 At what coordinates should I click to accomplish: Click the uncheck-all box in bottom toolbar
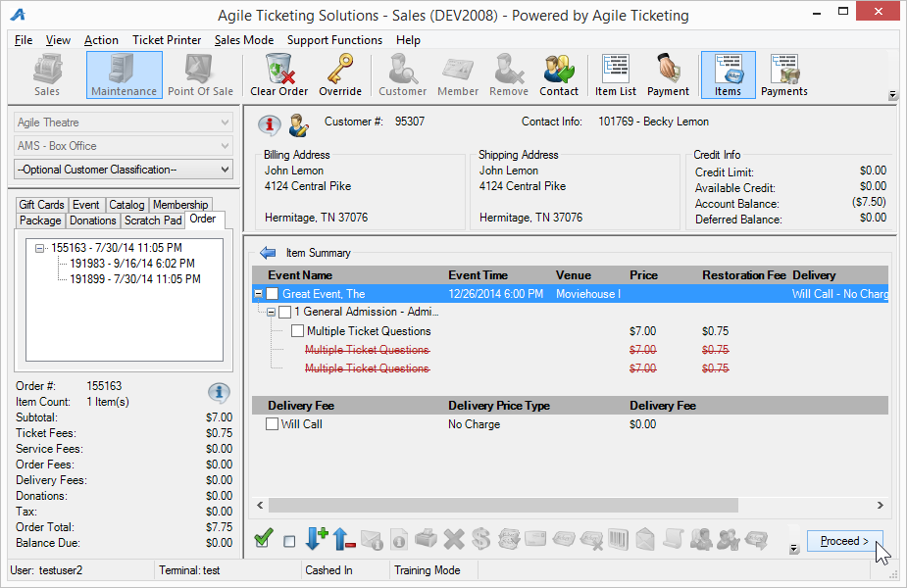289,541
